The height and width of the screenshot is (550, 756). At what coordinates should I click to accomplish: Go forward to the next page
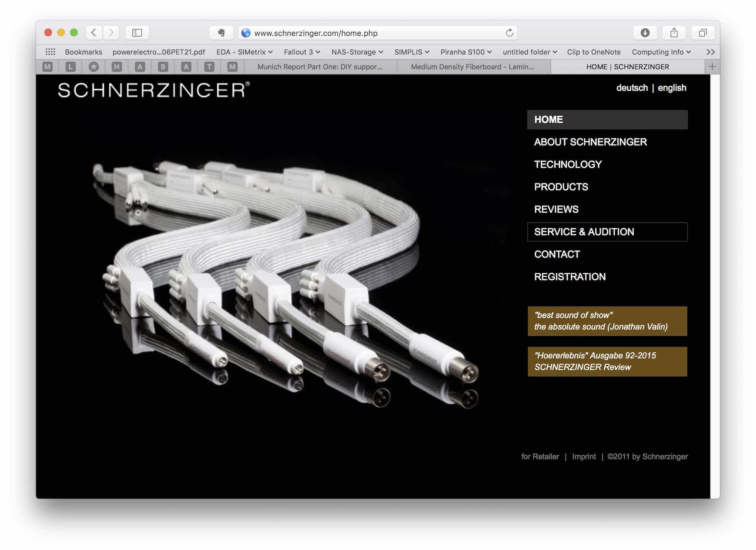pyautogui.click(x=111, y=32)
